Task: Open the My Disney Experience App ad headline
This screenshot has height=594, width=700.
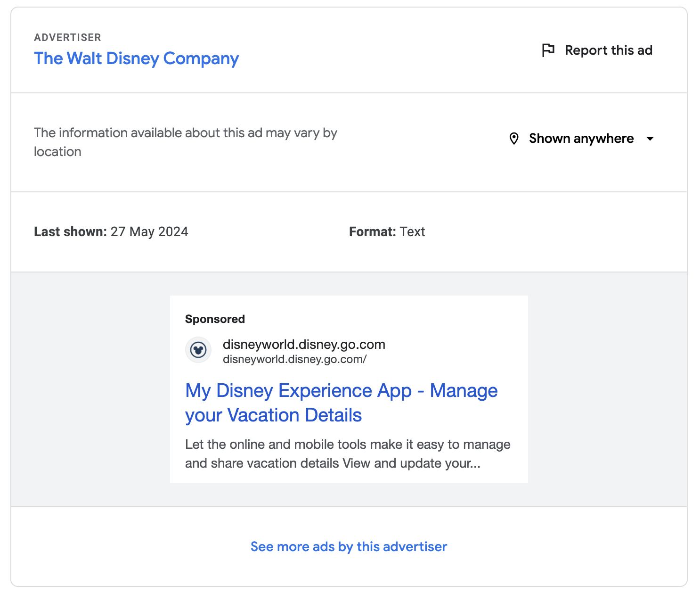Action: pyautogui.click(x=342, y=403)
